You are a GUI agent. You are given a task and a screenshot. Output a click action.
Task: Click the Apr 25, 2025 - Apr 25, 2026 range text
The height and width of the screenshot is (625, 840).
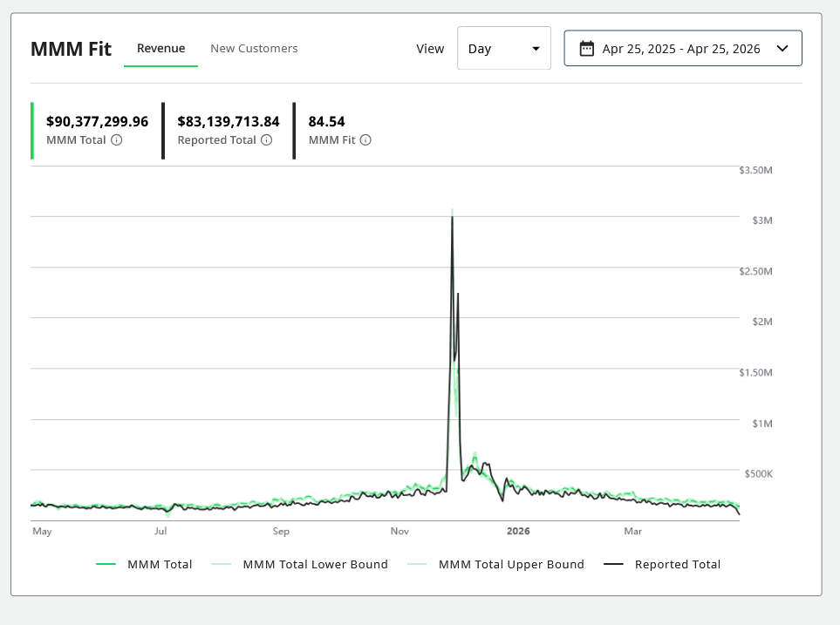(x=681, y=49)
